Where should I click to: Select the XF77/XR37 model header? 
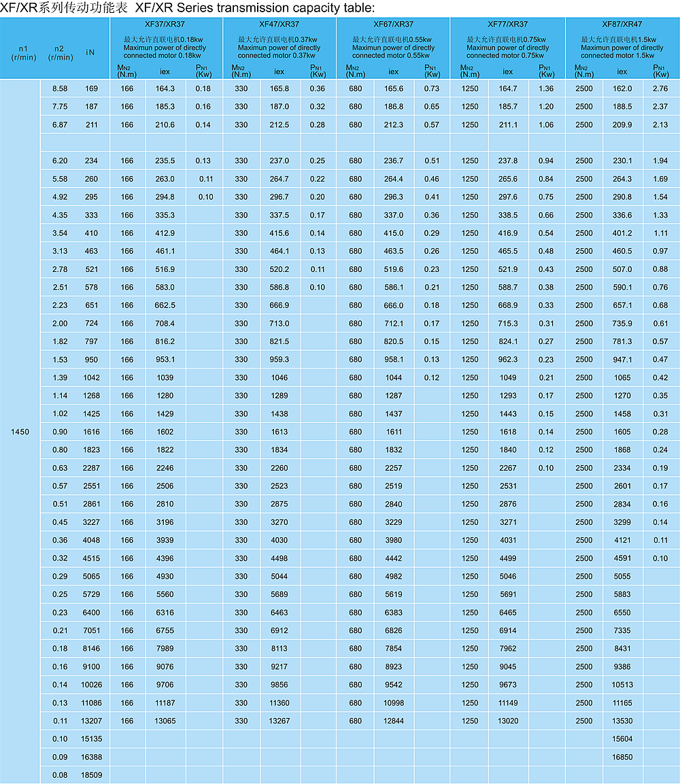[x=507, y=24]
